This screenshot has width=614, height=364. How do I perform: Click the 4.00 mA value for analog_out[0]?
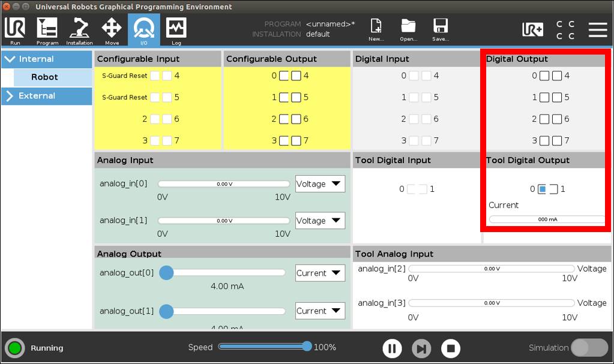click(227, 286)
